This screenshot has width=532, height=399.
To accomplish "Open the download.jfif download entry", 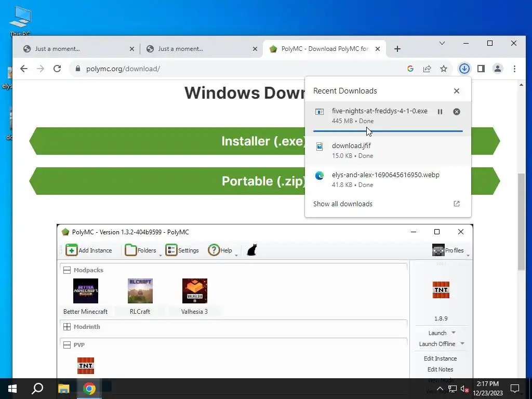I will tap(388, 151).
